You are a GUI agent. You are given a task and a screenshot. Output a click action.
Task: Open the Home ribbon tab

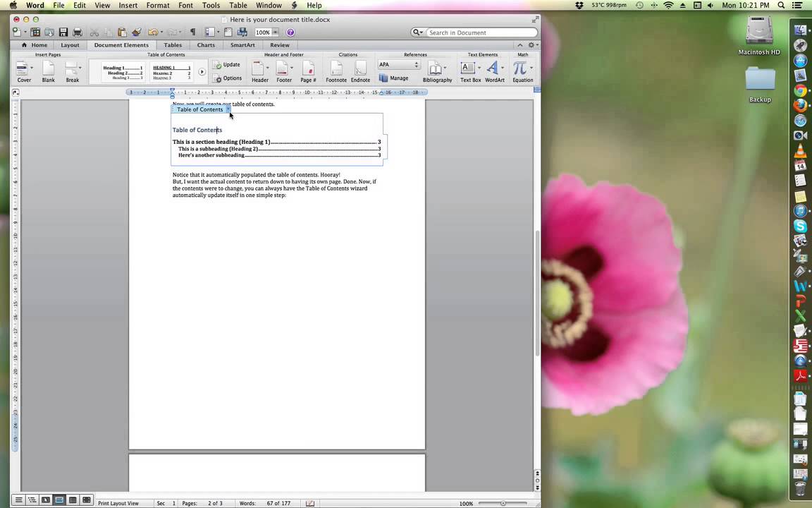34,45
